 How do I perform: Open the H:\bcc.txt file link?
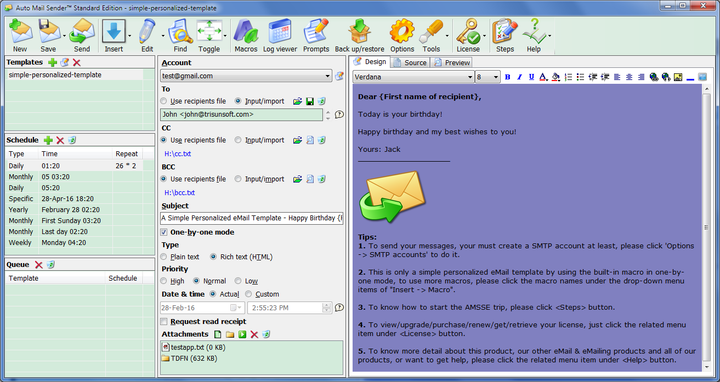click(180, 193)
